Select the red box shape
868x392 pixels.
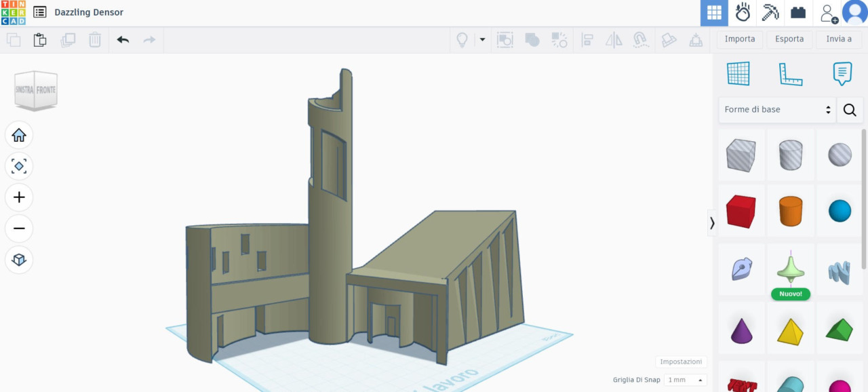[x=741, y=211]
